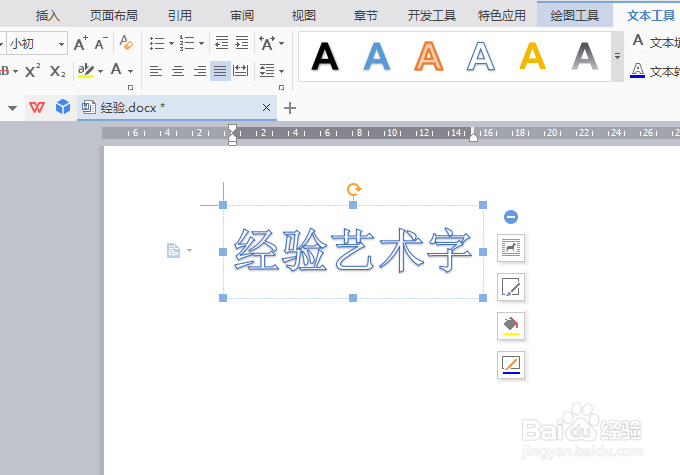Open line spacing dropdown arrow

[x=281, y=71]
